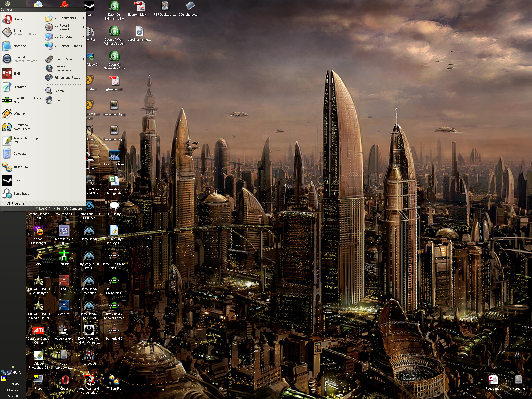Screen dimensions: 532x399
Task: Click the 12:33 AM taskbar clock
Action: pos(13,384)
